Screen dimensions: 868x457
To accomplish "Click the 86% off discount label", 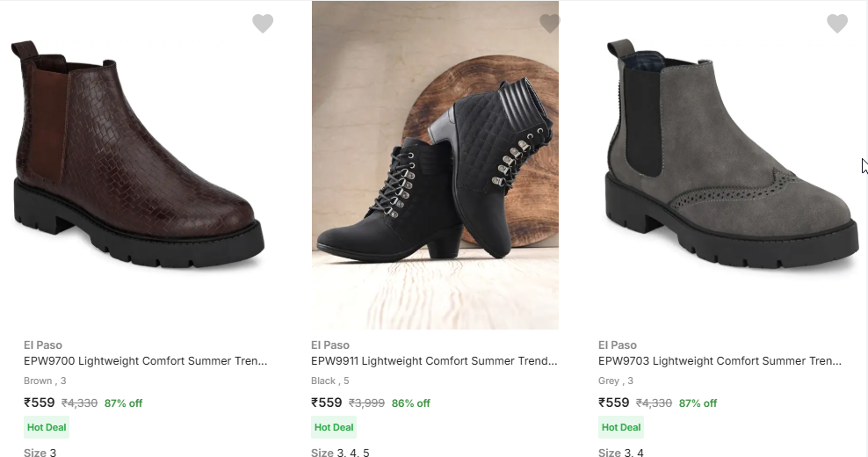I will click(x=411, y=403).
